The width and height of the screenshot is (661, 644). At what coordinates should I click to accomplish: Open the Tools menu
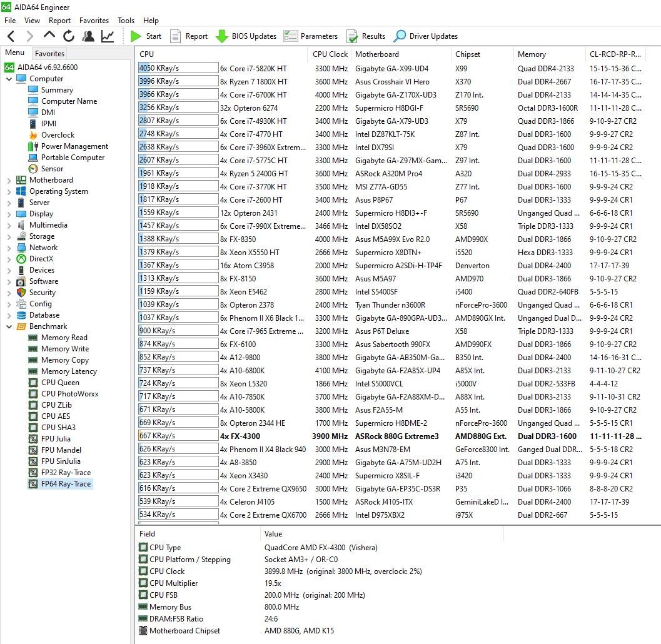[126, 20]
